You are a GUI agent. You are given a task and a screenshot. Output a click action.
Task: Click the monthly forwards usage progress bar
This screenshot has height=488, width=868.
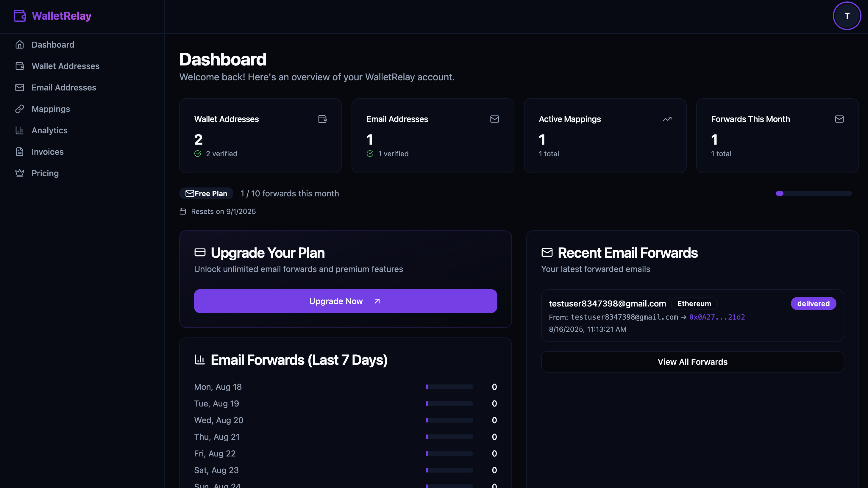(x=814, y=193)
